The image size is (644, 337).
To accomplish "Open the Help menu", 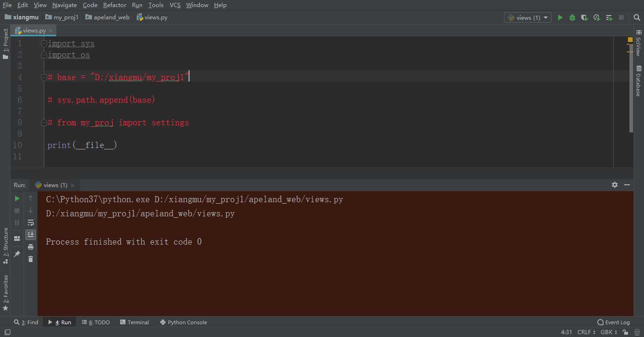I will tap(220, 5).
